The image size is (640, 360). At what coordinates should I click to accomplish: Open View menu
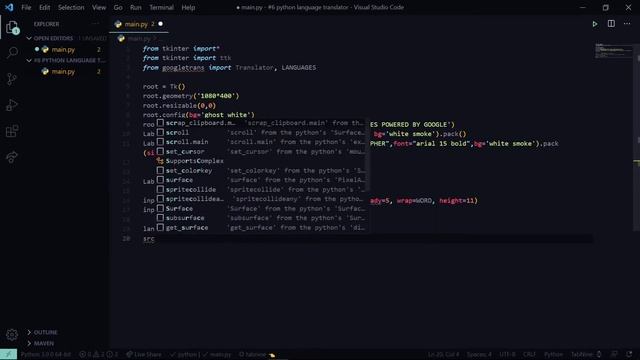pos(99,7)
